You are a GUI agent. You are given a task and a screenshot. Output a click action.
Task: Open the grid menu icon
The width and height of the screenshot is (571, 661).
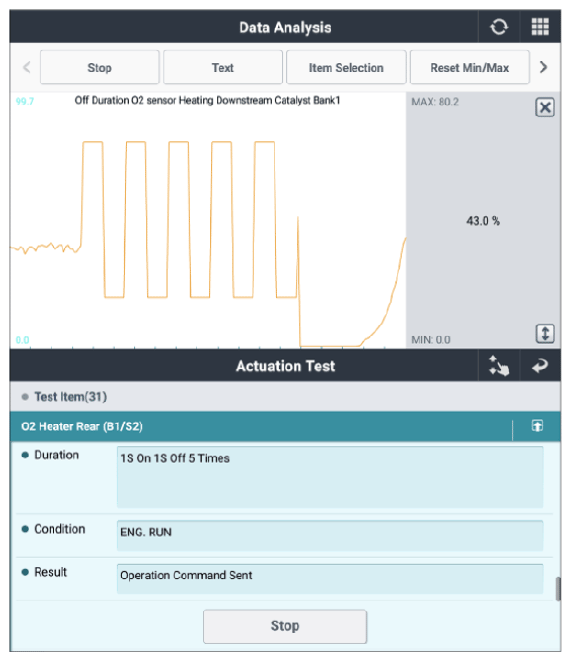540,27
